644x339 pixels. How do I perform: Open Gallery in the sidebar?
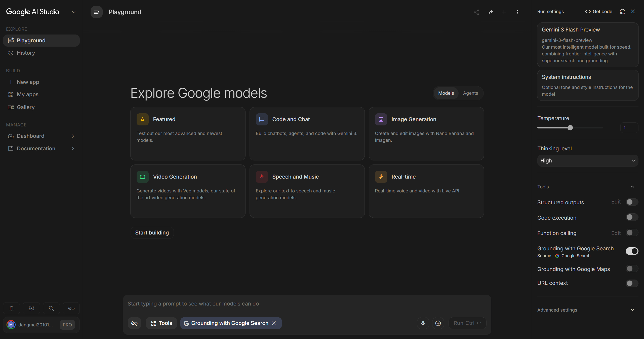click(x=41, y=107)
